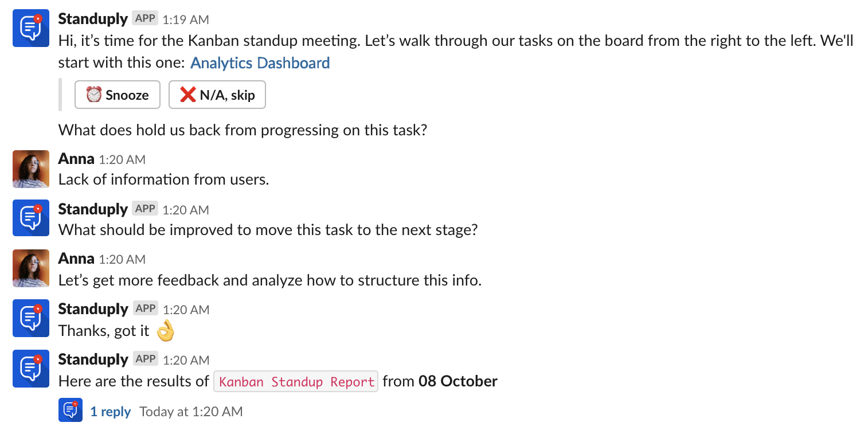Screen dimensions: 868x438
Task: Click Standuply name above "Thanks, got it"
Action: pos(93,309)
